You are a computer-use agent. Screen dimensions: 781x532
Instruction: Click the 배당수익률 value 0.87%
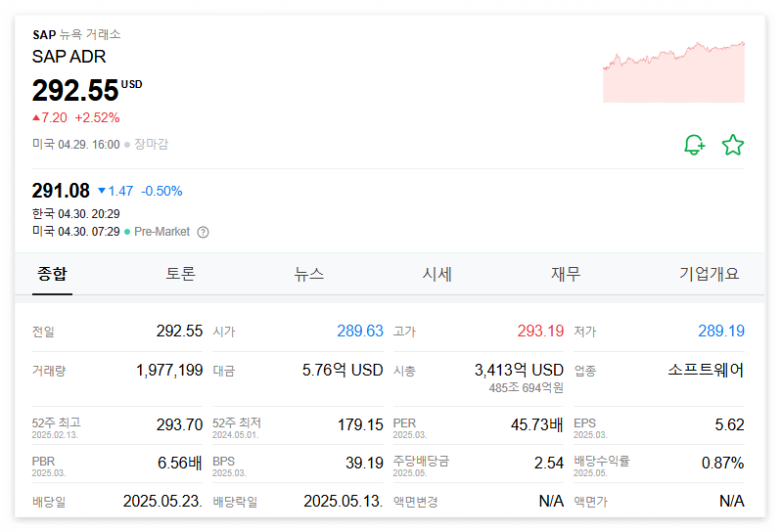point(722,464)
